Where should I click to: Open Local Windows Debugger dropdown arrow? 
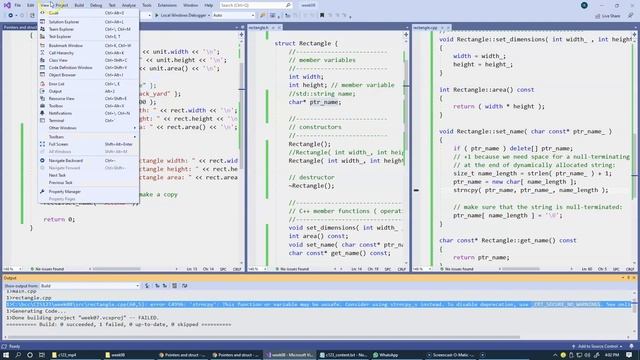pyautogui.click(x=209, y=16)
